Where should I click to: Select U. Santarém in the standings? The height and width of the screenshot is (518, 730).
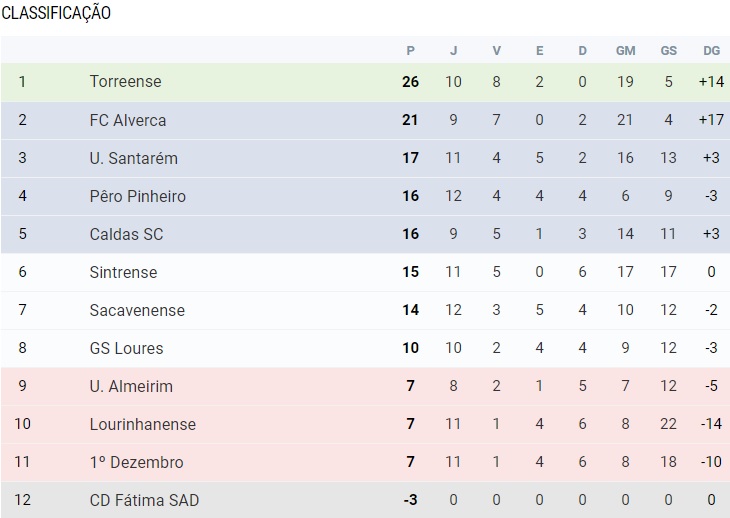134,158
